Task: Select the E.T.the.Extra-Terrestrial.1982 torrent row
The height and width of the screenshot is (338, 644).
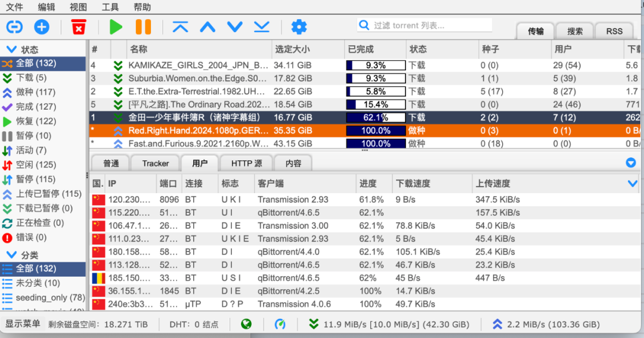Action: click(x=365, y=91)
